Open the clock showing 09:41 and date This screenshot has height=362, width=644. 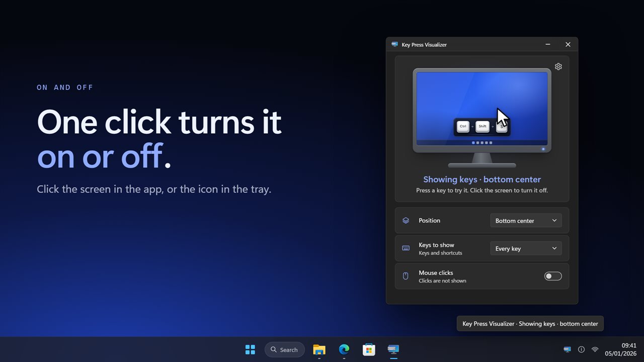pos(622,349)
